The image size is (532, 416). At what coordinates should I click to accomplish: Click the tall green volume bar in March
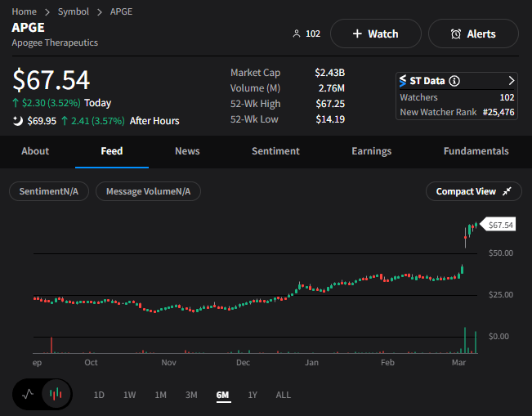pos(465,340)
